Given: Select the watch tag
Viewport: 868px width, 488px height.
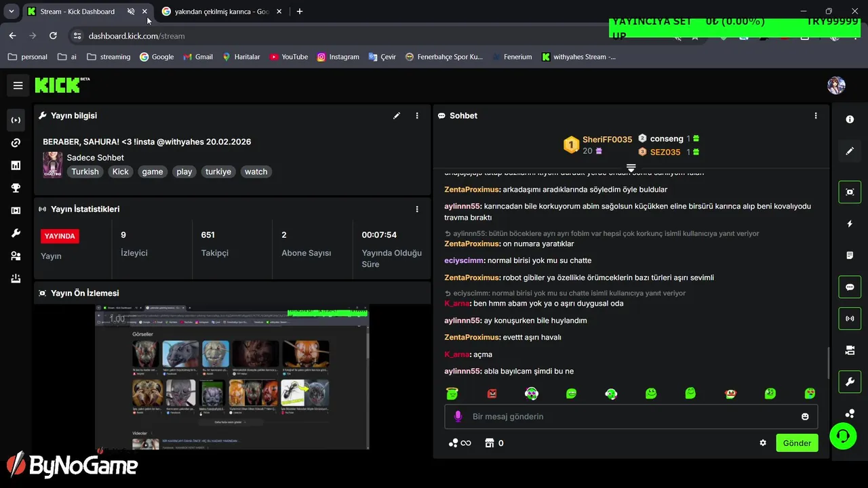Looking at the screenshot, I should click(256, 171).
